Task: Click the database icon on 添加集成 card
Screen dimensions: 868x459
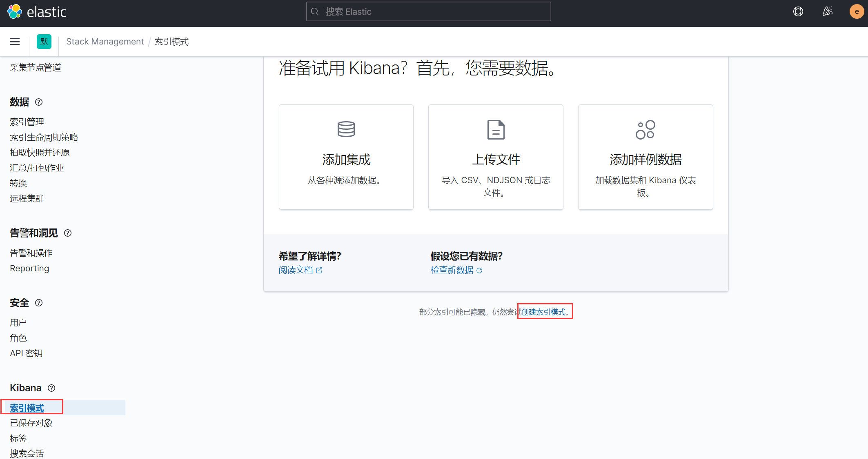Action: [x=346, y=129]
